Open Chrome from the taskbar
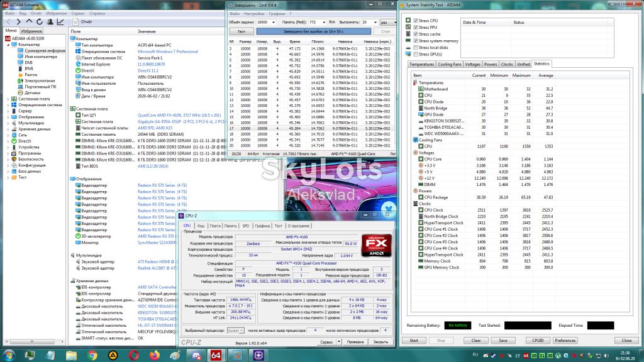The image size is (644, 362). 92,356
